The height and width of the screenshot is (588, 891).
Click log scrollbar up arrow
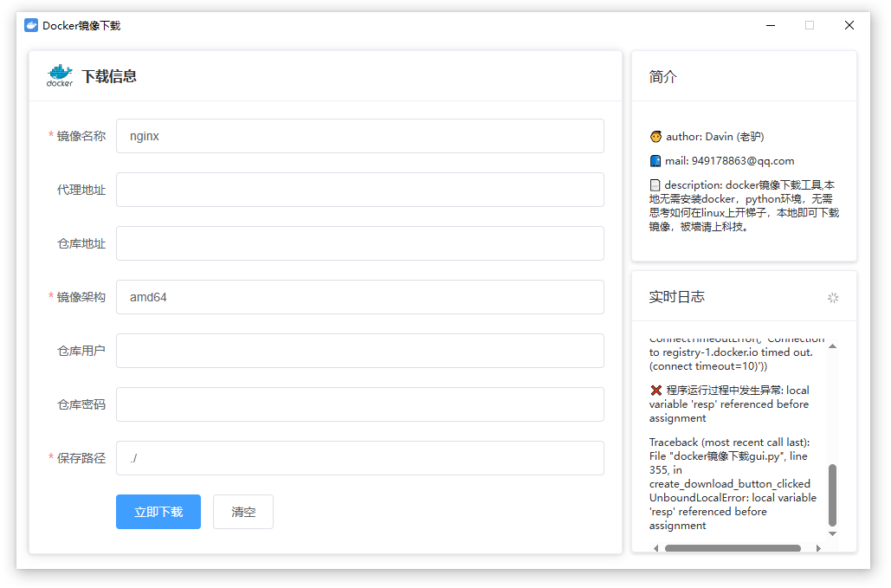[x=832, y=346]
